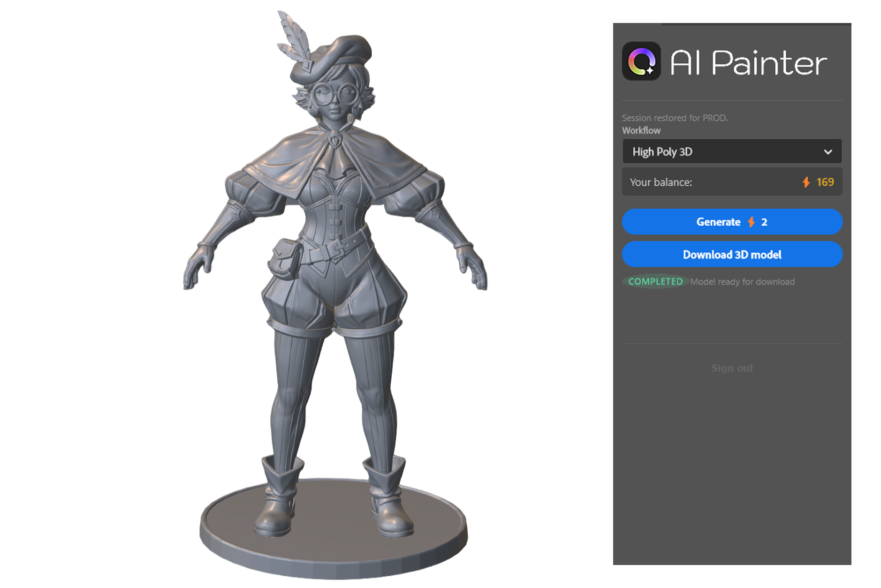Click Download 3D model
This screenshot has width=881, height=588.
tap(731, 254)
